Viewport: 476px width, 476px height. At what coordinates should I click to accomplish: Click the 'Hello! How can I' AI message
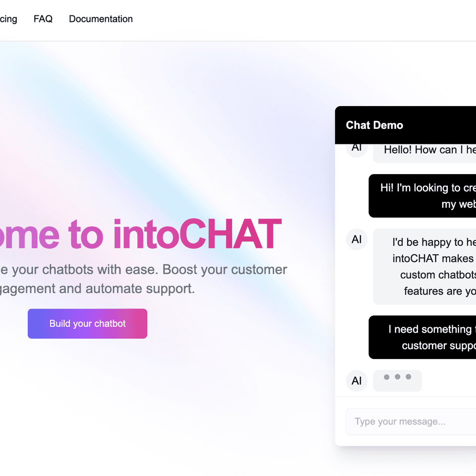(x=424, y=153)
